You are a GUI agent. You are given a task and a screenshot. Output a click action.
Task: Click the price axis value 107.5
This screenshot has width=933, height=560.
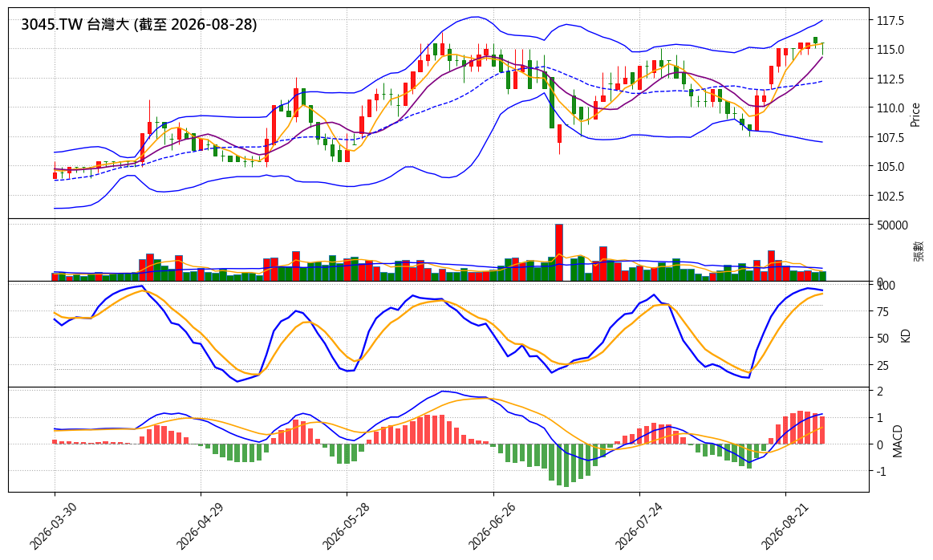[x=890, y=137]
